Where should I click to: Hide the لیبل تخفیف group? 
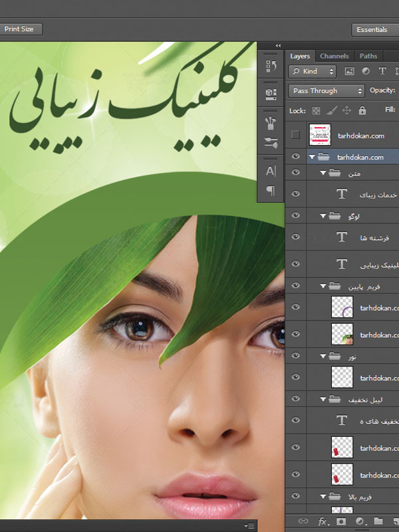tap(295, 398)
